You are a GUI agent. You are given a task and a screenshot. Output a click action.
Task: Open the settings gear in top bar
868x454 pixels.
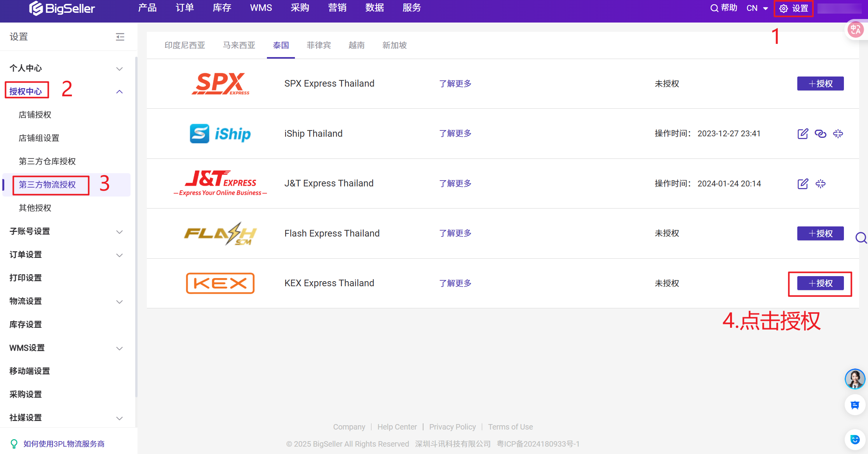784,9
